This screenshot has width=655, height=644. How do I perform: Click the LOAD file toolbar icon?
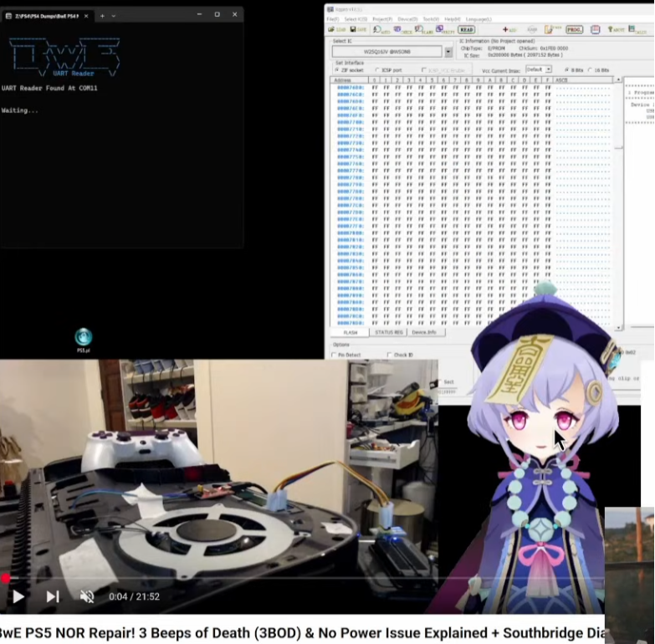336,29
